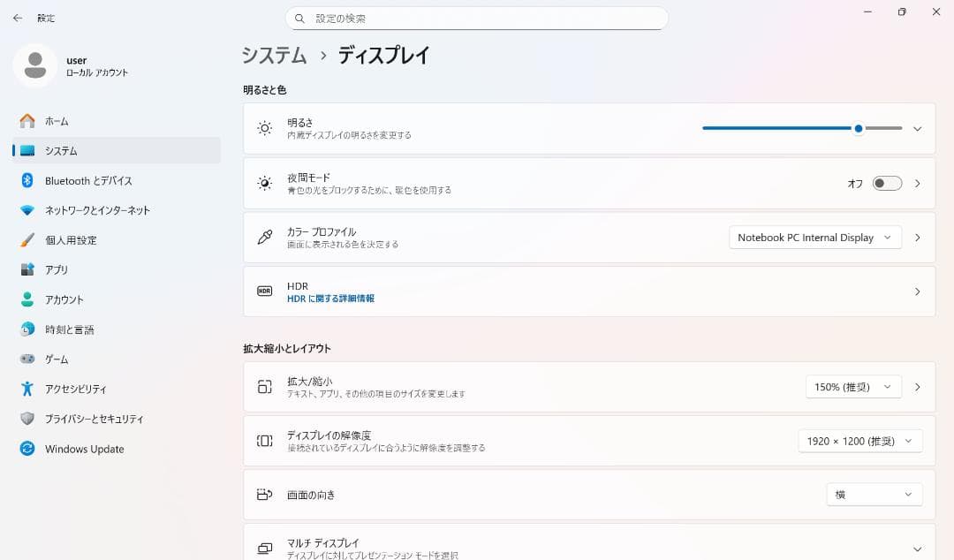Open Bluetooth とデバイス settings icon

[26, 180]
